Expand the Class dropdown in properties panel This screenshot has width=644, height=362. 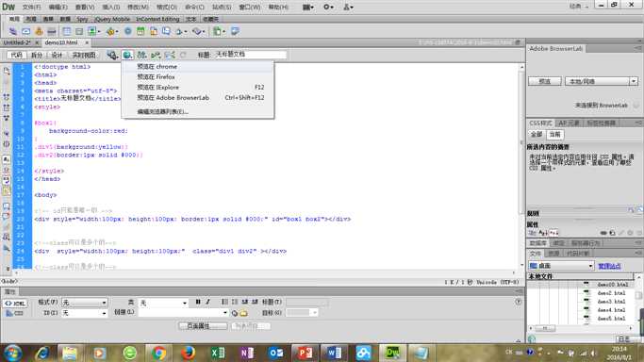coord(163,303)
